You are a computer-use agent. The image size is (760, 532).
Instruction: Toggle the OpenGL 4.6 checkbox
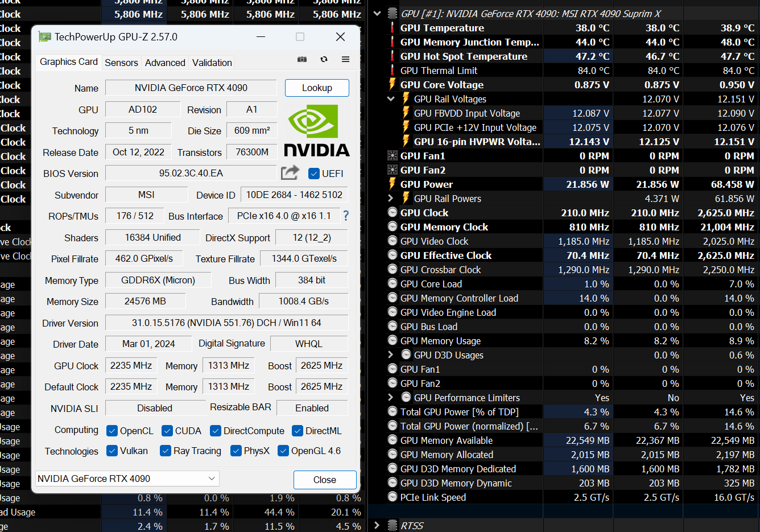tap(283, 451)
